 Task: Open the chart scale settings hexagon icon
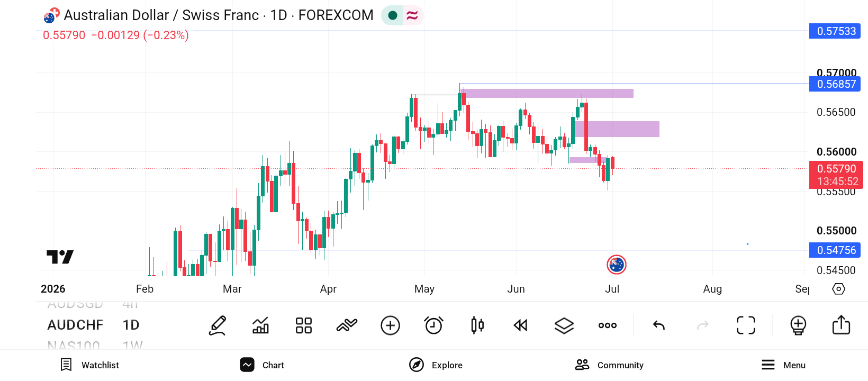point(839,289)
